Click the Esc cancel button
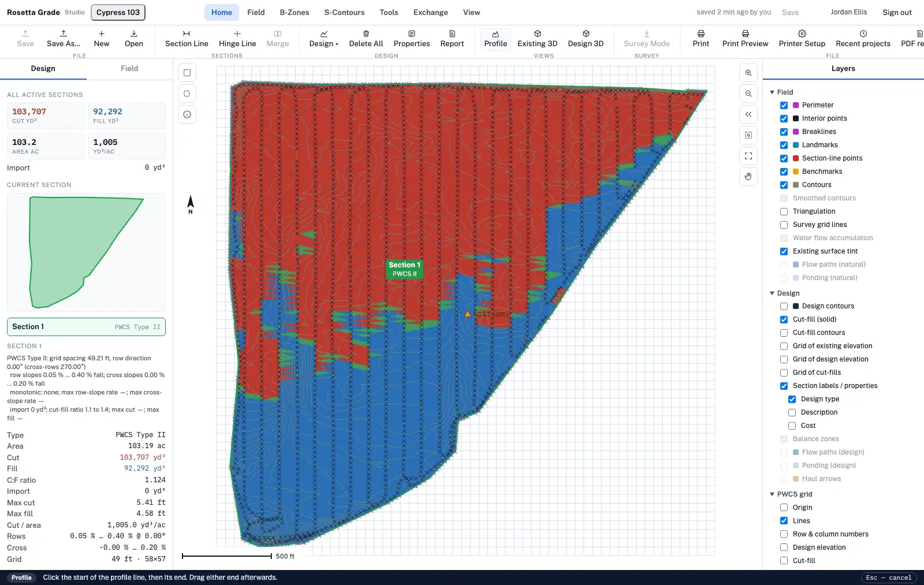 tap(889, 577)
